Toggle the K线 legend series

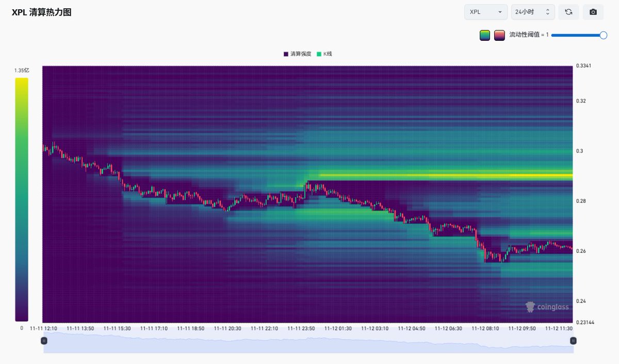coord(324,54)
